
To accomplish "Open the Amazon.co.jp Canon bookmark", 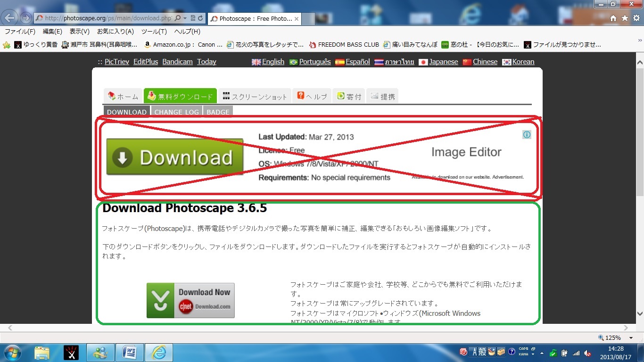I will 183,45.
